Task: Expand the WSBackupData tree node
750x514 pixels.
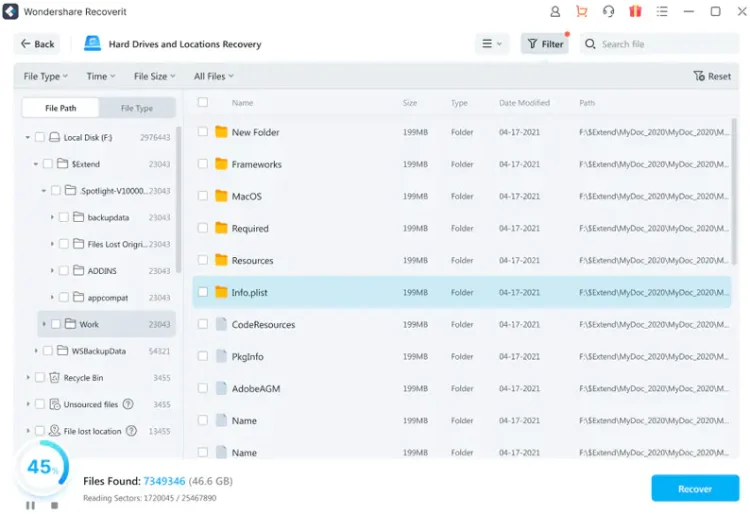Action: [36, 351]
